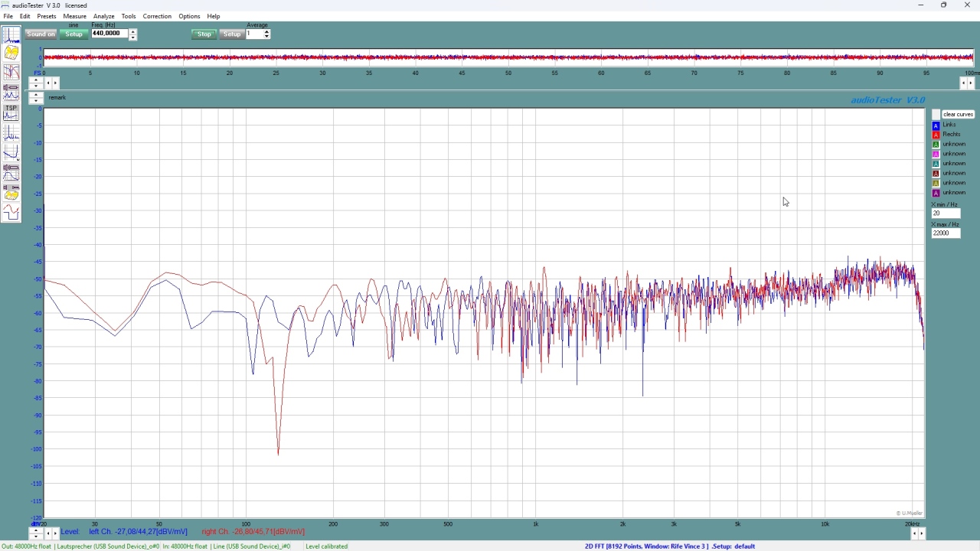
Task: Click the spectrum top-level spinner beside remark
Action: click(36, 98)
